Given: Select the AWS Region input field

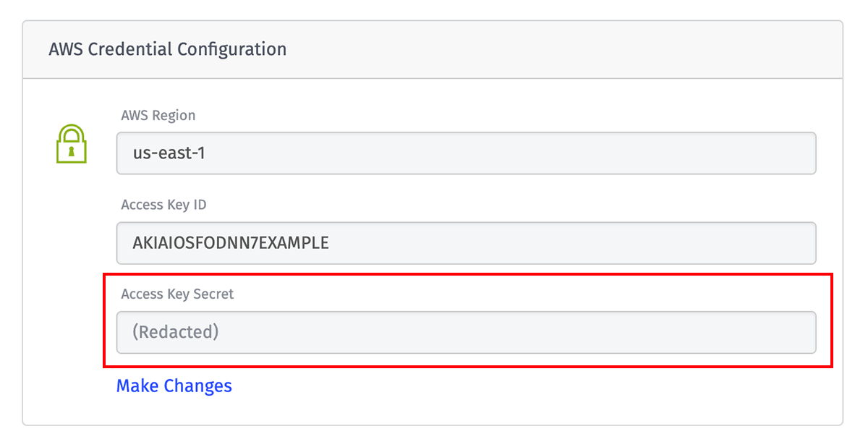Looking at the screenshot, I should (x=467, y=153).
